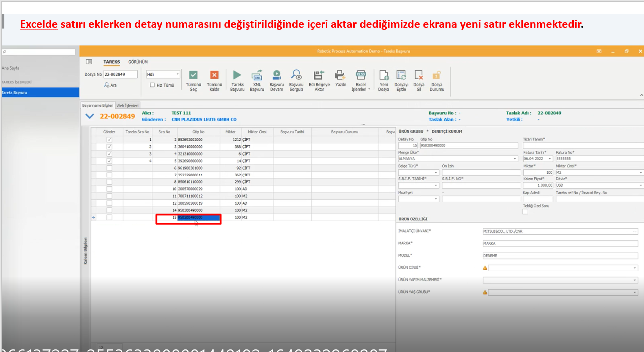Open the Belge Türü dropdown
Viewport: 644px width, 352px height.
436,172
